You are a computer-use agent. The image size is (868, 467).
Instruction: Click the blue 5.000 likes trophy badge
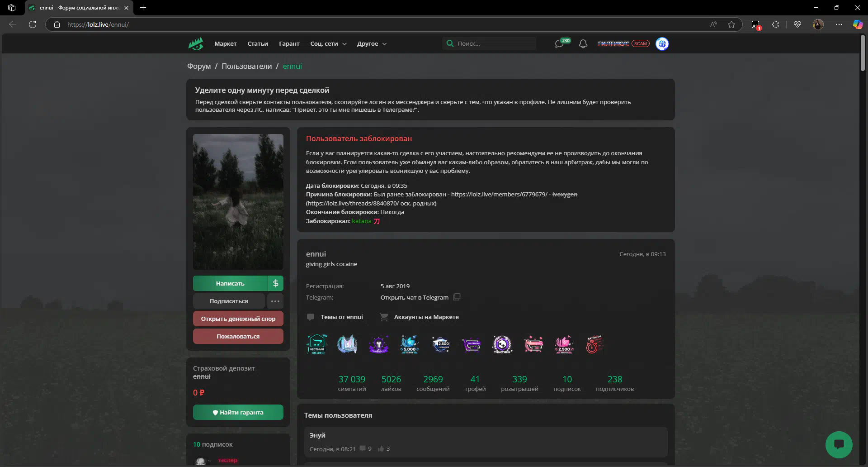pyautogui.click(x=409, y=344)
